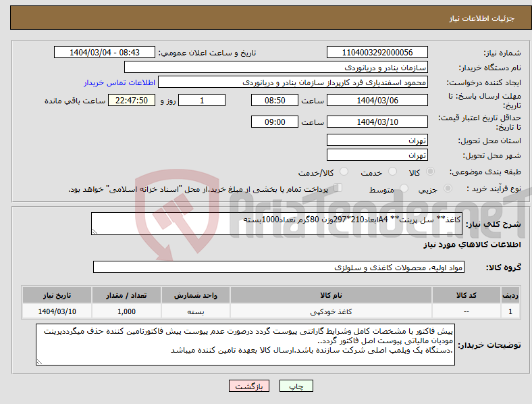Click the شماره نیاز label
The height and width of the screenshot is (404, 532).
(502, 53)
